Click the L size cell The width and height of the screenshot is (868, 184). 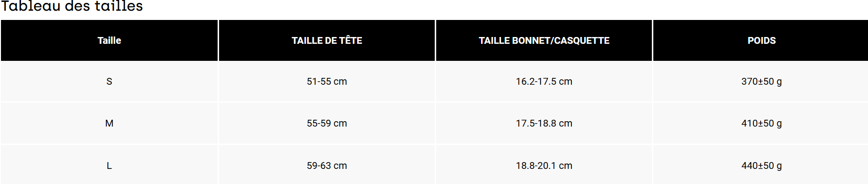point(109,166)
